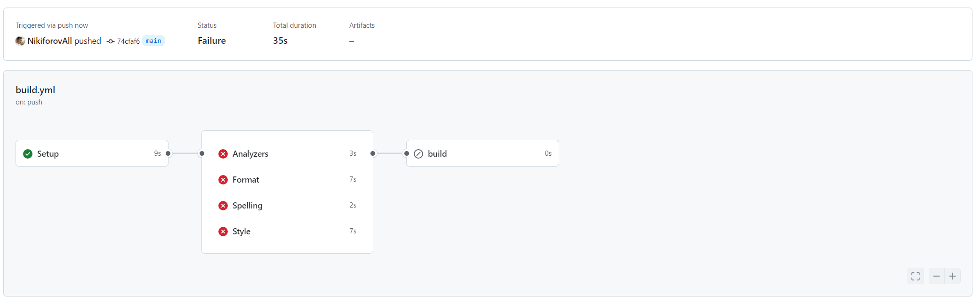Click the red failure icon beside Analyzers
Screen dimensions: 980x304
click(223, 154)
